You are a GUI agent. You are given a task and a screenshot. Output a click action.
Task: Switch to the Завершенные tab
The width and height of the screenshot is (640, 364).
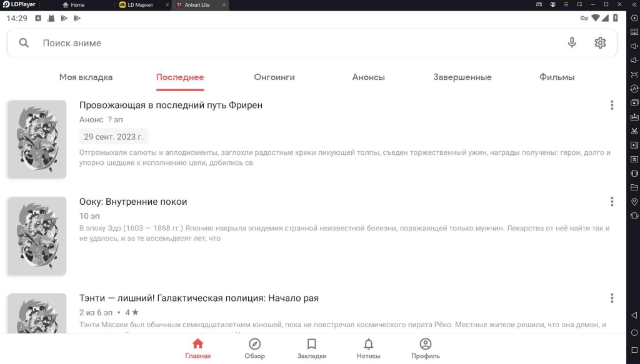point(461,77)
